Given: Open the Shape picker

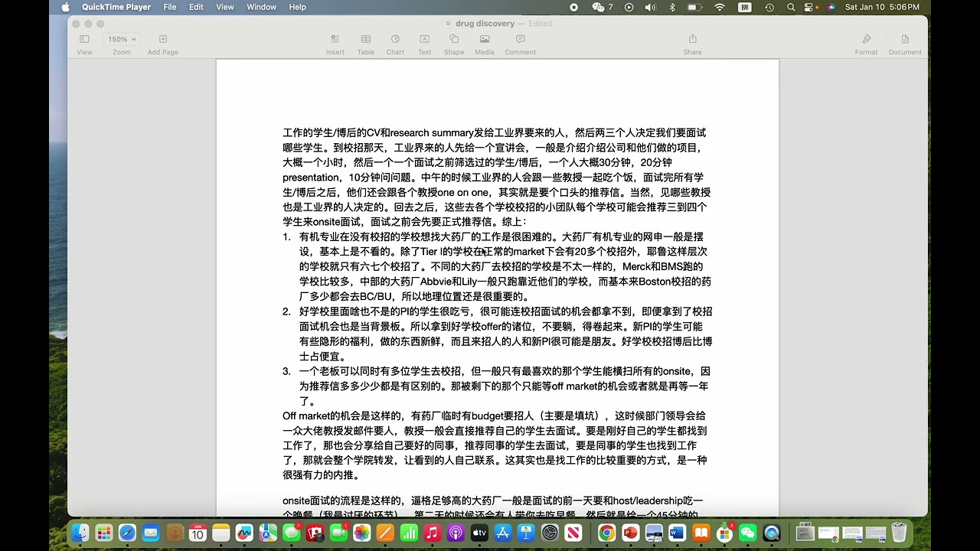Looking at the screenshot, I should point(454,44).
